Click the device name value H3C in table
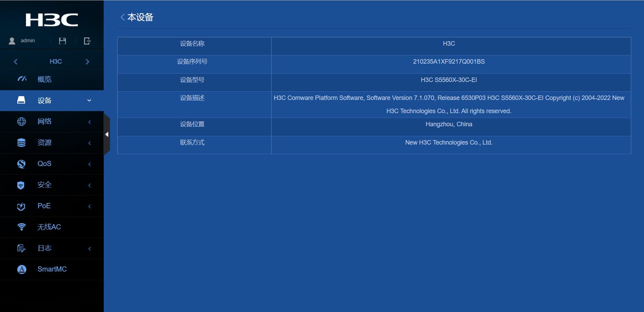The width and height of the screenshot is (644, 312). tap(449, 44)
